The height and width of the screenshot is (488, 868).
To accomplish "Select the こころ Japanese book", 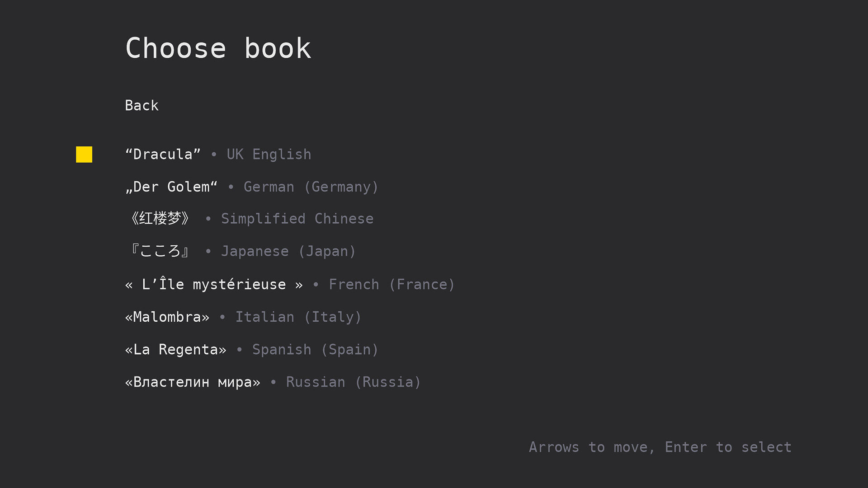I will (160, 251).
